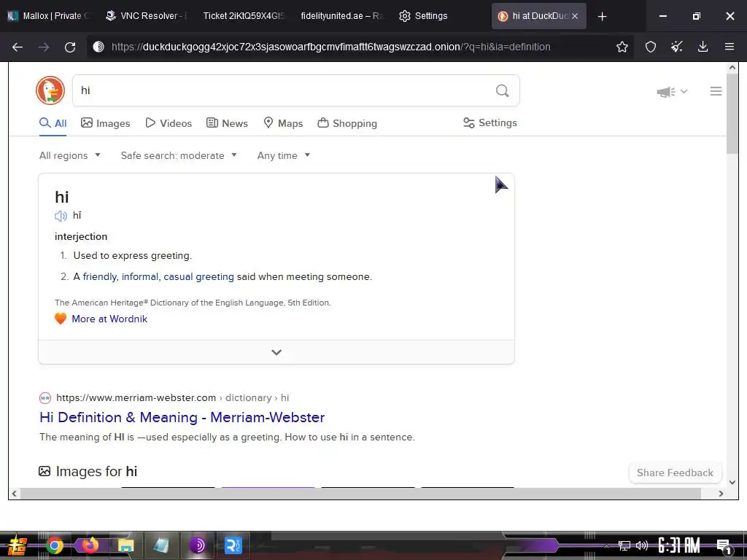This screenshot has height=560, width=747.
Task: Switch to the VNC Resolver tab
Action: click(146, 16)
